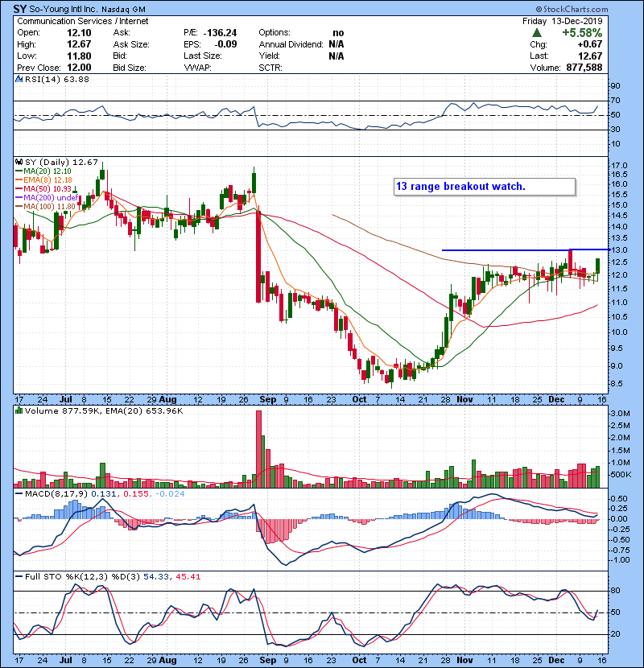The image size is (644, 668).
Task: Select the red MA(50) 10.93 legend entry
Action: click(43, 188)
